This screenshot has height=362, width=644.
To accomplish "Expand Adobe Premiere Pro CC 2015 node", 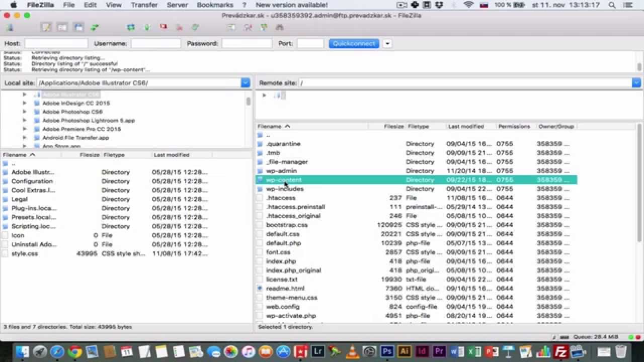I will tap(25, 129).
